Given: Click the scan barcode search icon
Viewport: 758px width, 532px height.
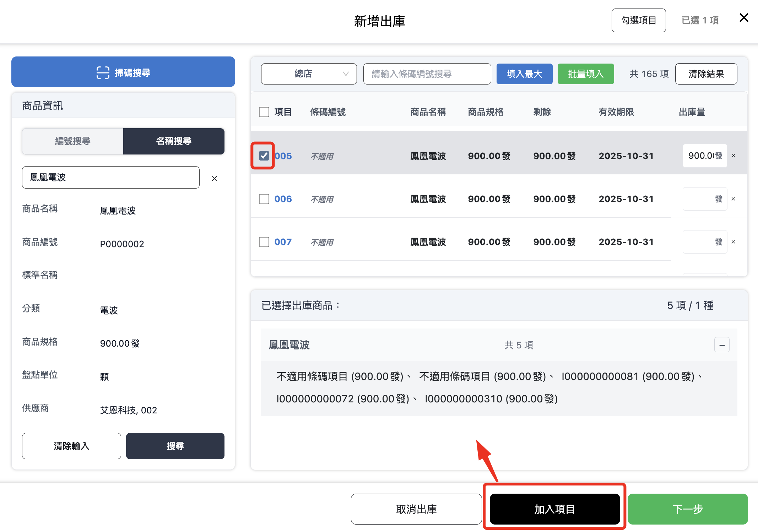Looking at the screenshot, I should pyautogui.click(x=103, y=72).
